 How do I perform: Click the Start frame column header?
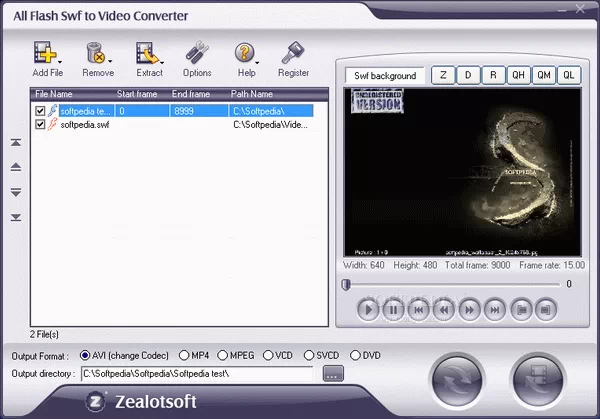tap(137, 94)
